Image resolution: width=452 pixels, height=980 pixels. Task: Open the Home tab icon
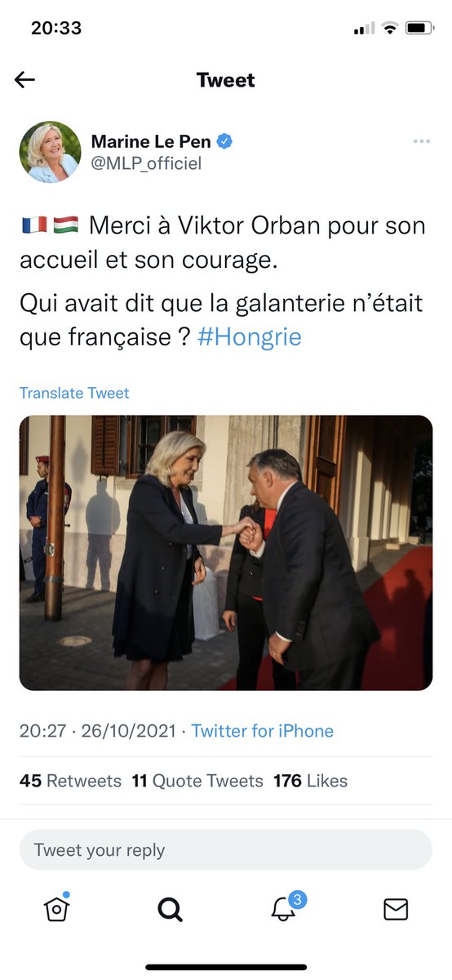coord(56,907)
